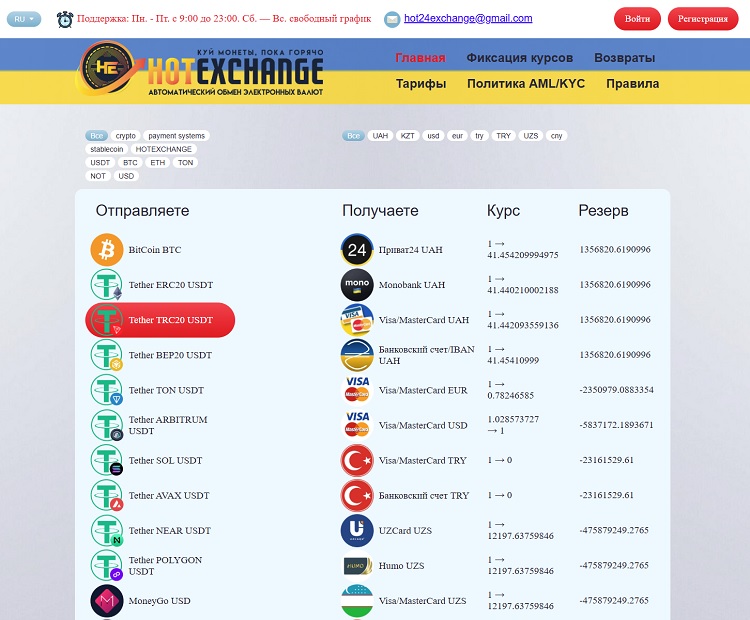The width and height of the screenshot is (750, 620).
Task: Click the Войти login button
Action: click(637, 19)
